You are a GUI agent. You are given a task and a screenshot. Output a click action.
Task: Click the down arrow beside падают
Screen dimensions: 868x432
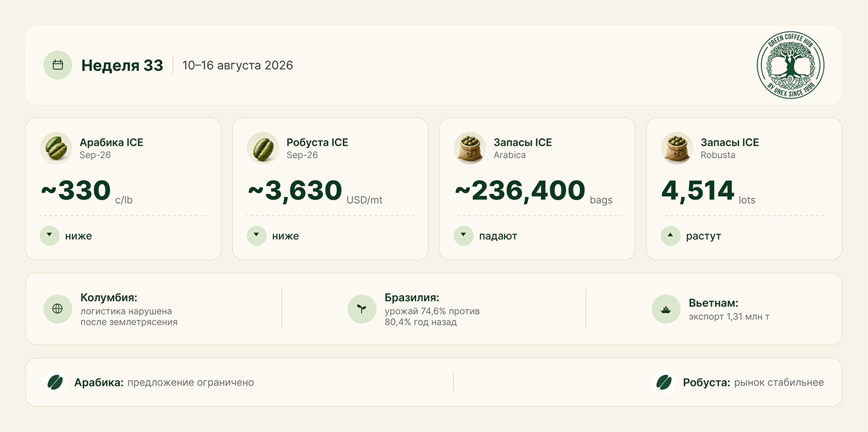pyautogui.click(x=464, y=236)
